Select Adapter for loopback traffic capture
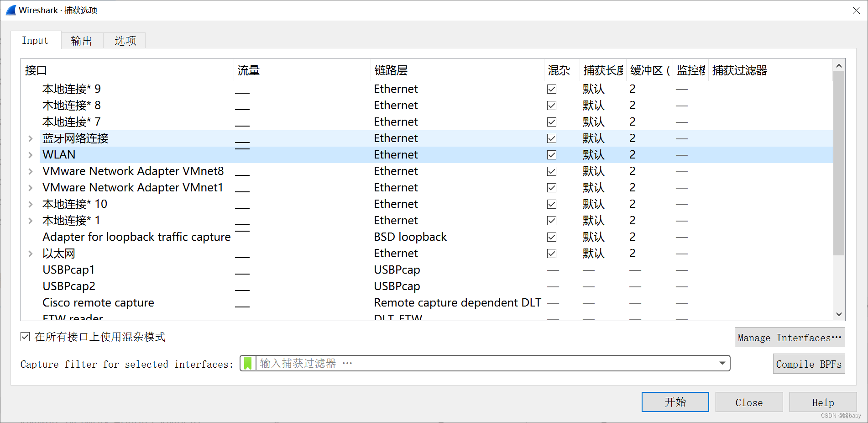This screenshot has height=423, width=868. coord(136,237)
